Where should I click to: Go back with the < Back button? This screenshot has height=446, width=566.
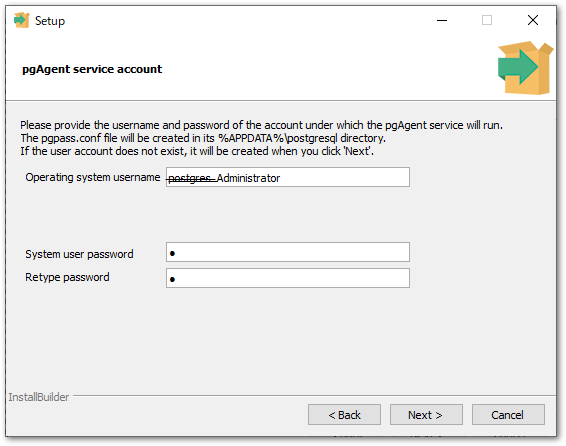coord(344,415)
